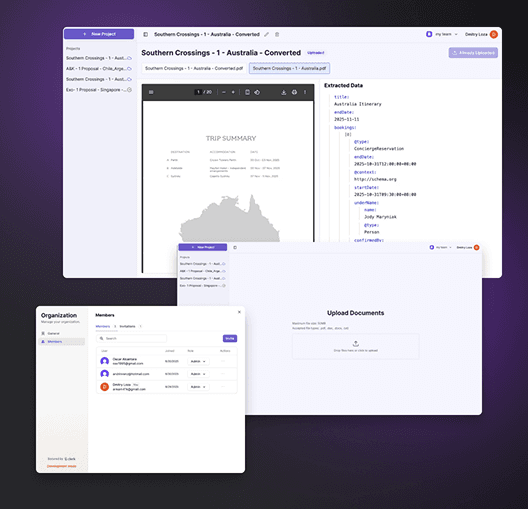Collapse the underName key in Extracted Data

[366, 203]
